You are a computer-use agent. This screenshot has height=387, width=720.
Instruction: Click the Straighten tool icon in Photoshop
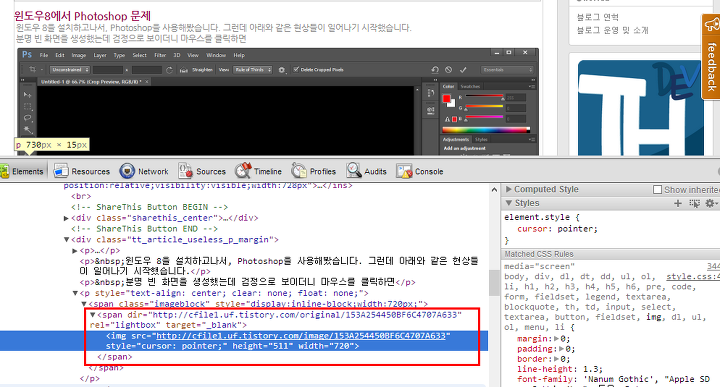pos(184,70)
